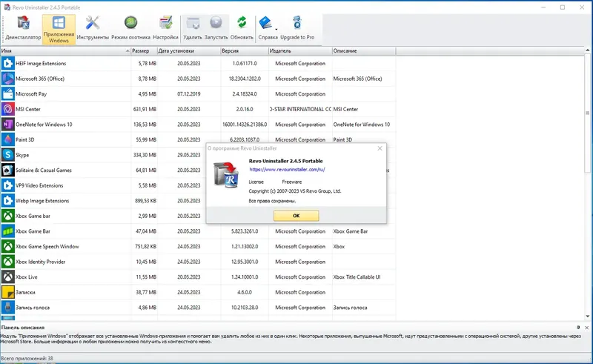This screenshot has width=593, height=364.
Task: Click Записки size 38,77 MB
Action: 146,293
